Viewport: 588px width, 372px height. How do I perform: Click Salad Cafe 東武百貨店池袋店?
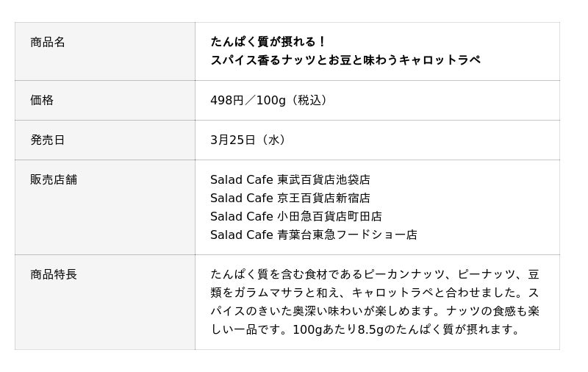tap(290, 180)
